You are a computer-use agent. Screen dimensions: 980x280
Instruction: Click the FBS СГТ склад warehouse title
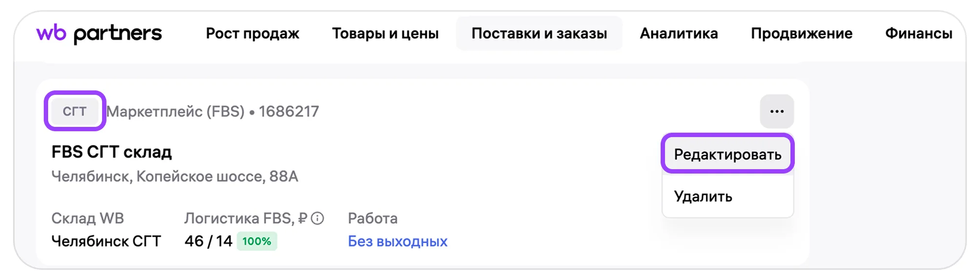(111, 152)
